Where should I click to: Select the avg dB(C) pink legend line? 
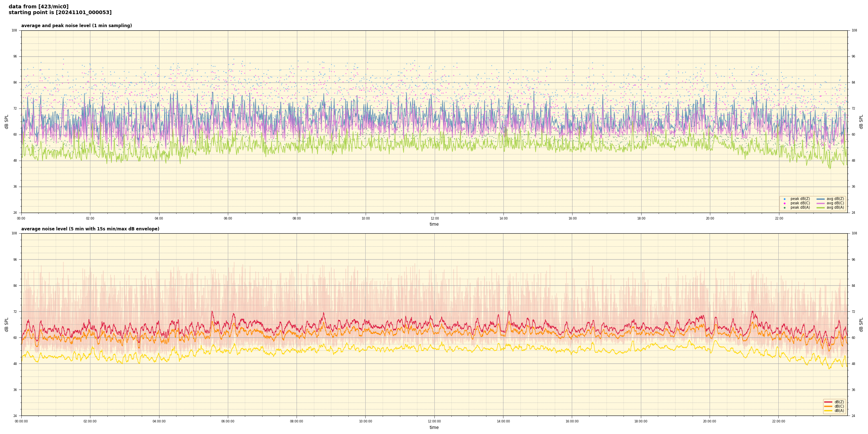(821, 203)
